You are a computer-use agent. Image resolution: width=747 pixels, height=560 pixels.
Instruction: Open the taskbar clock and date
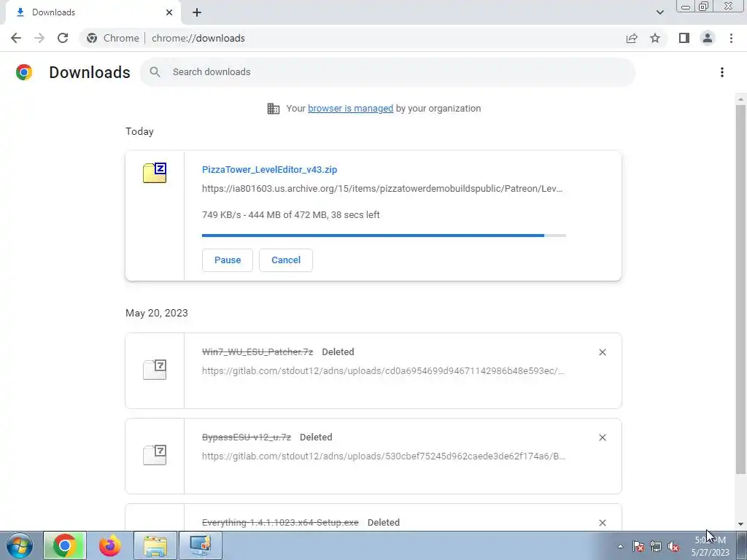[x=711, y=546]
